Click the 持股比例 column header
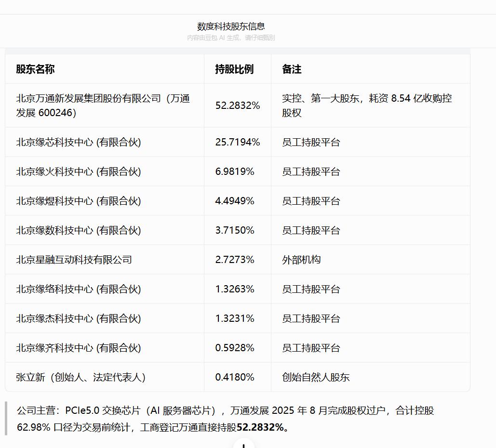Image resolution: width=496 pixels, height=448 pixels. coord(234,69)
